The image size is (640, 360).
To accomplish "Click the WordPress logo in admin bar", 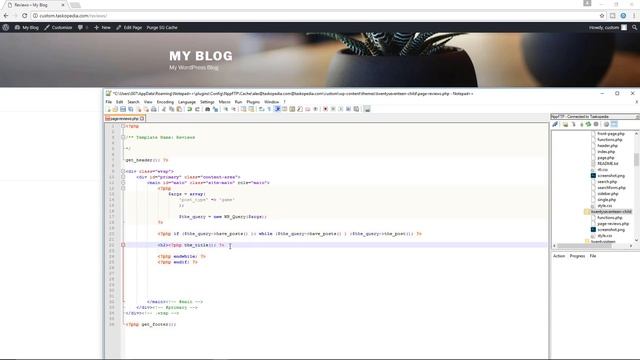I will pyautogui.click(x=6, y=27).
